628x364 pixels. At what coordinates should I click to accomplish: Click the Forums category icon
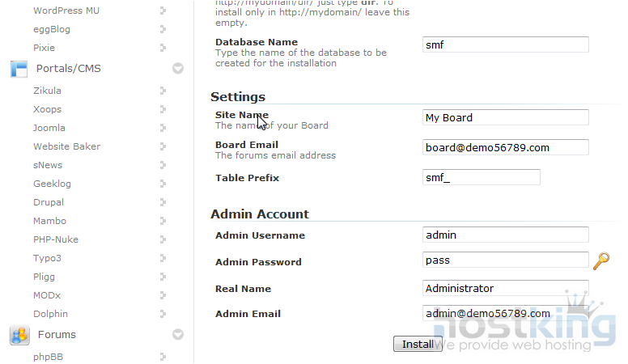click(19, 334)
